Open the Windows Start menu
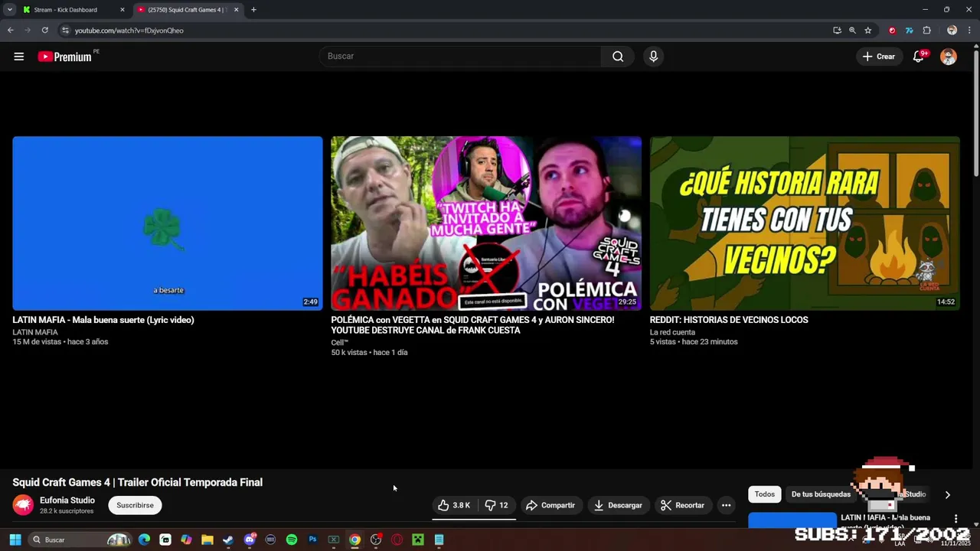980x551 pixels. pos(15,540)
